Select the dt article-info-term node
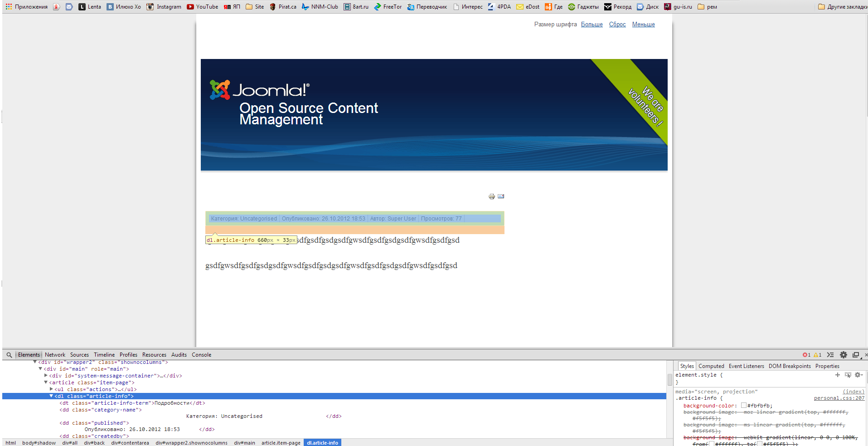868x446 pixels. pos(132,403)
